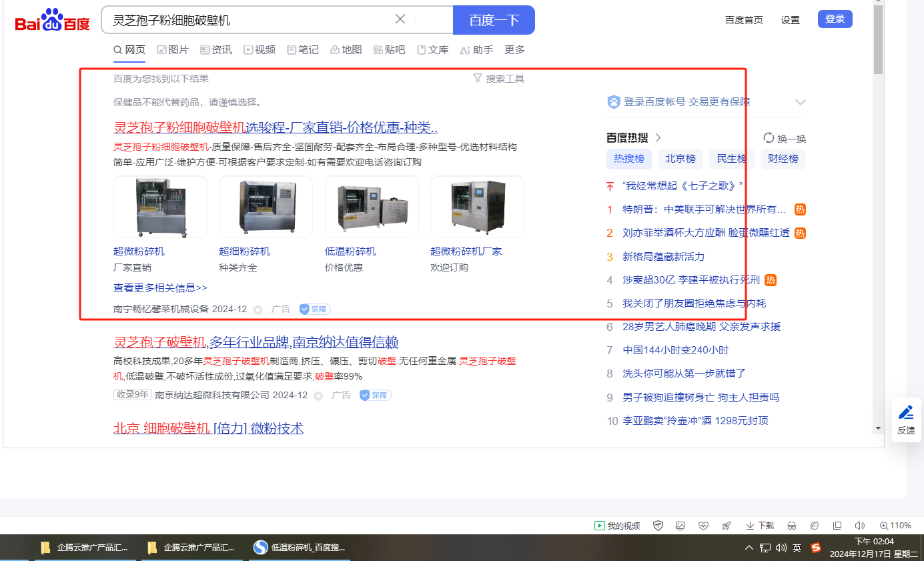Open the 更多 search categories menu
Screen dimensions: 924x561
514,50
